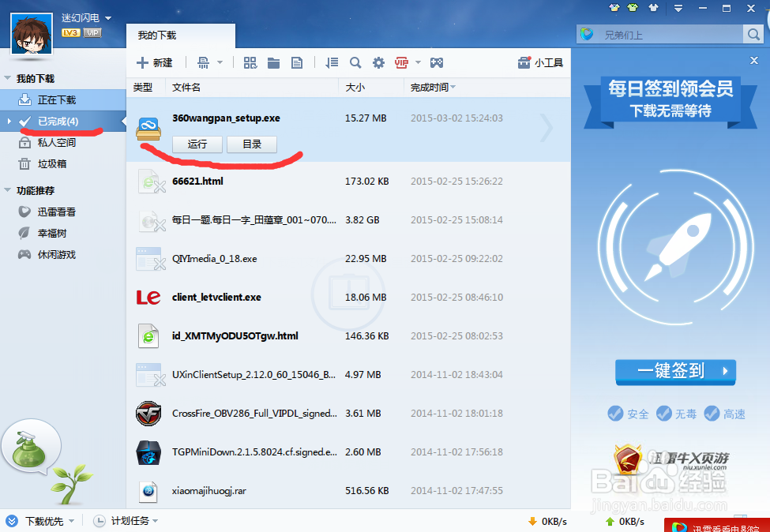770x532 pixels.
Task: Click the magnifier search icon in toolbar
Action: [355, 63]
